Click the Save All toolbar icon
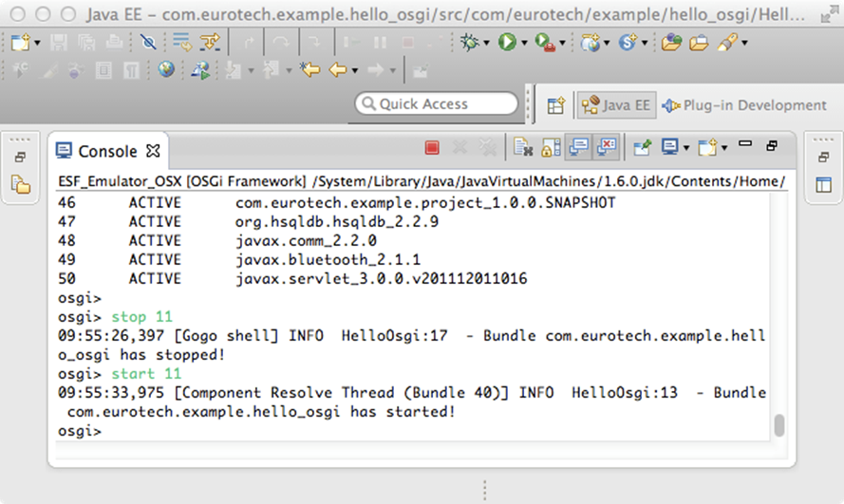844x504 pixels. click(85, 42)
